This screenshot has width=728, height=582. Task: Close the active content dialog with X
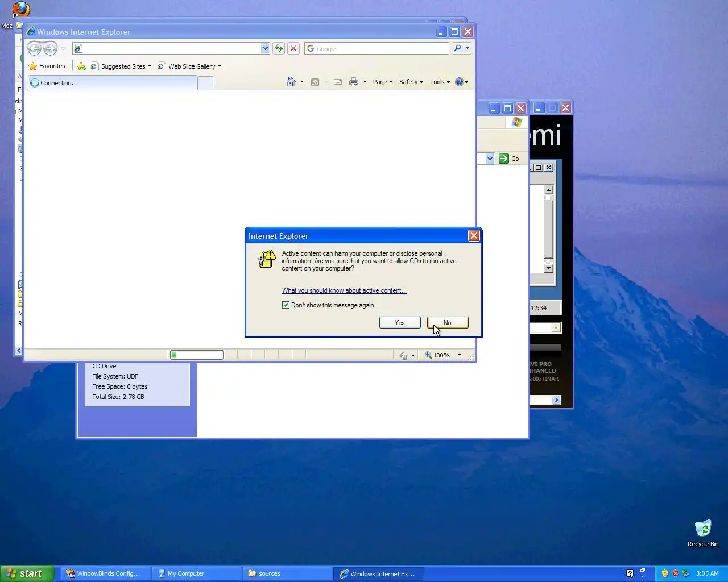474,235
